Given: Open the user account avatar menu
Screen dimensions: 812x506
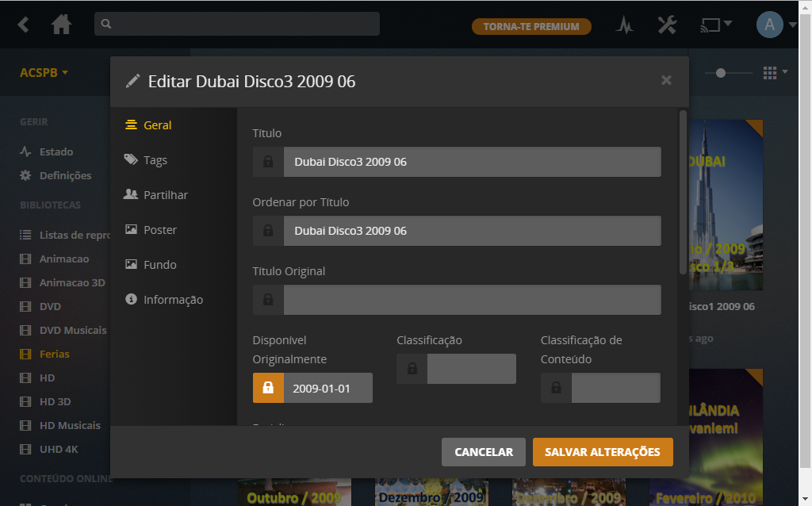Looking at the screenshot, I should (x=770, y=25).
